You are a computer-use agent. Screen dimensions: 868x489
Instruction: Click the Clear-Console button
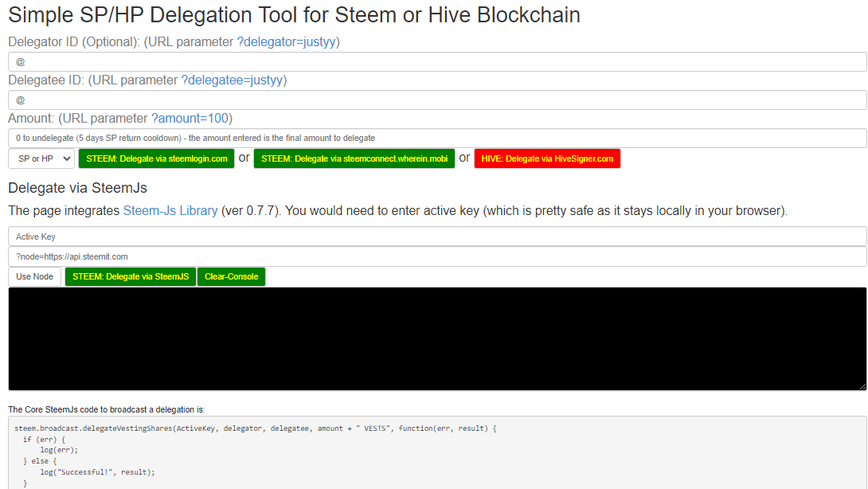pos(232,276)
